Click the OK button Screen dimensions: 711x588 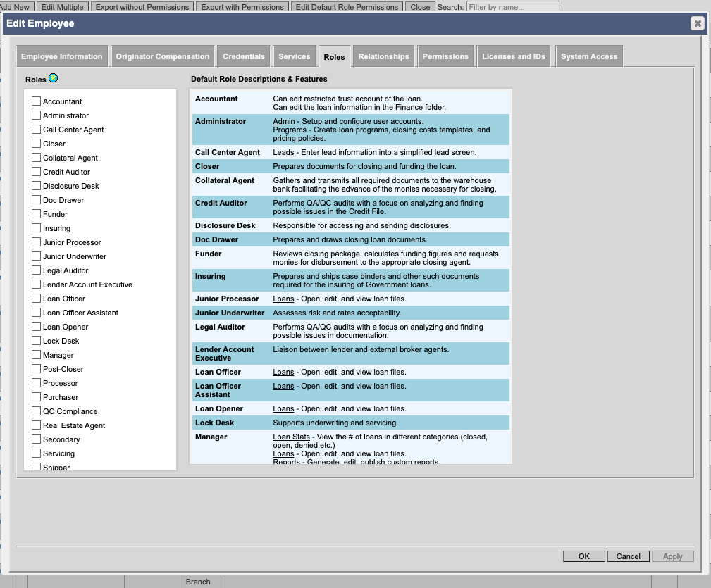pos(583,556)
